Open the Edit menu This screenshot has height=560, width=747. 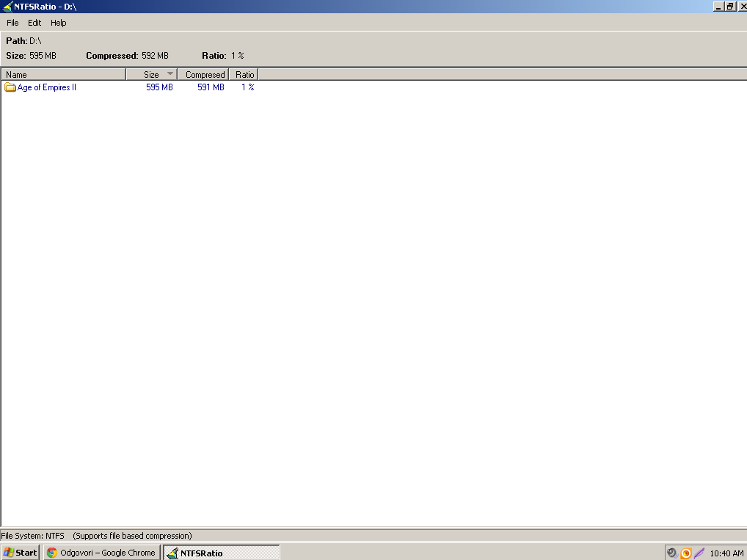pos(34,23)
